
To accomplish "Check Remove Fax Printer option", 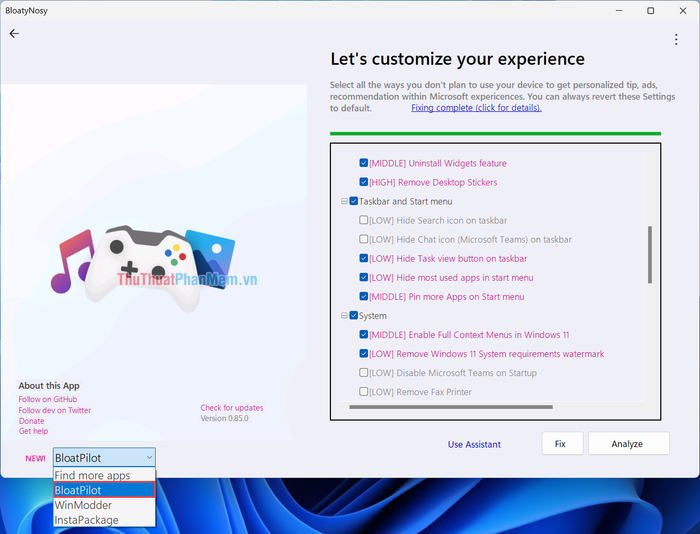I will 363,392.
